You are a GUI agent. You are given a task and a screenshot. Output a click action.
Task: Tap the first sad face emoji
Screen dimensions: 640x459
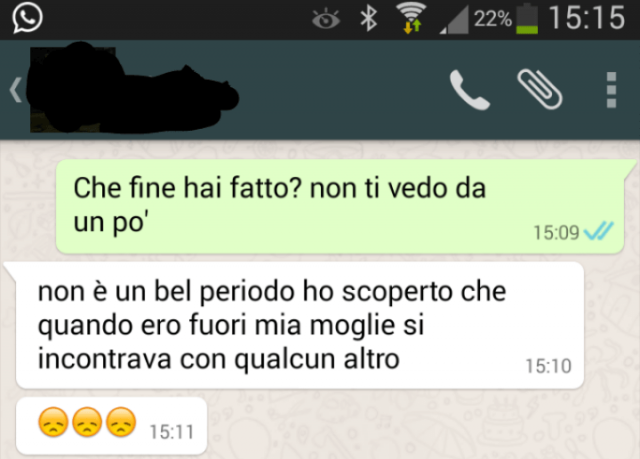point(53,422)
